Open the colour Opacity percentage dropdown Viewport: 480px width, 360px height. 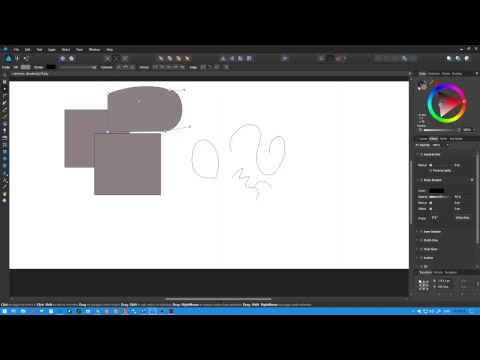click(x=474, y=130)
